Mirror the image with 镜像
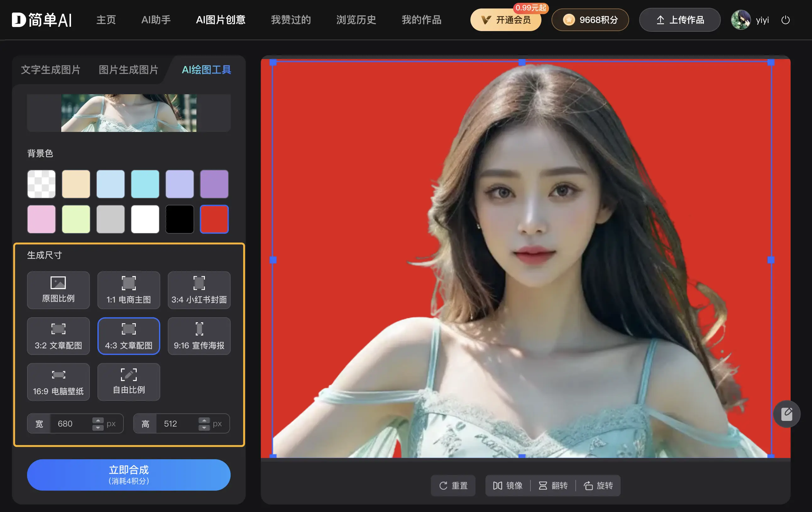This screenshot has width=812, height=512. 508,485
